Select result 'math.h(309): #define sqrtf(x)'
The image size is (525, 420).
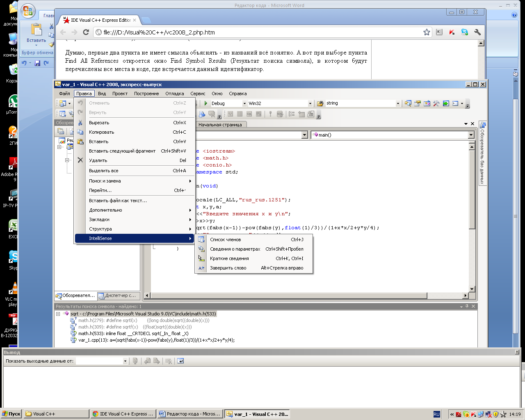click(135, 327)
